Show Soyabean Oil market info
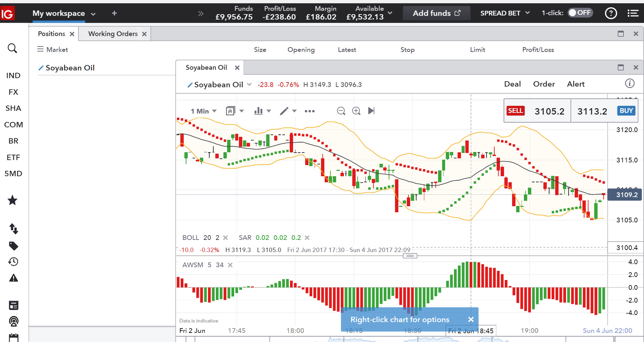This screenshot has height=342, width=644. (630, 84)
